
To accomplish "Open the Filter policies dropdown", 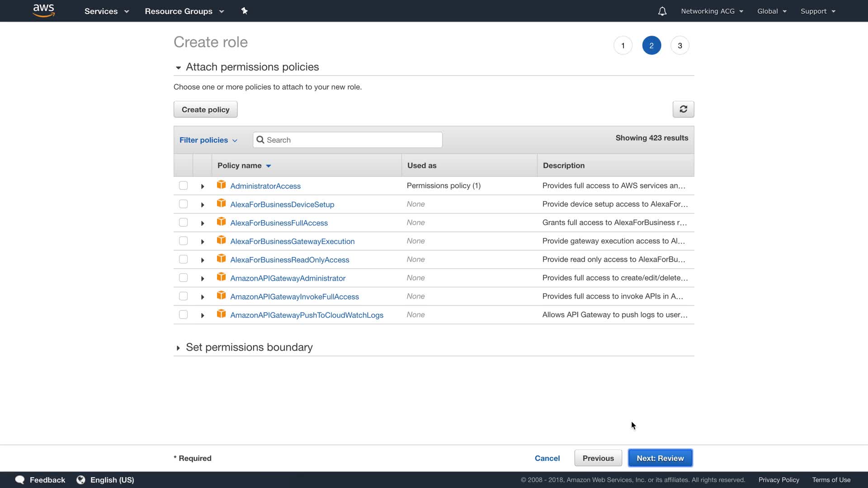I will [x=208, y=140].
